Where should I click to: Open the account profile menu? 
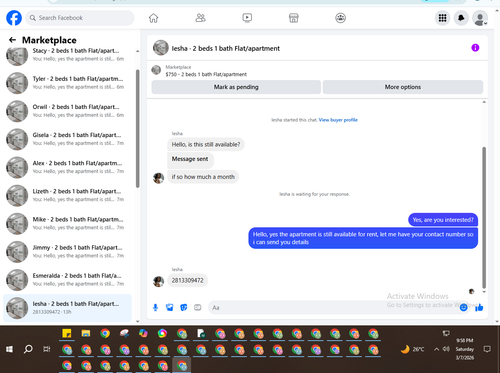[480, 18]
